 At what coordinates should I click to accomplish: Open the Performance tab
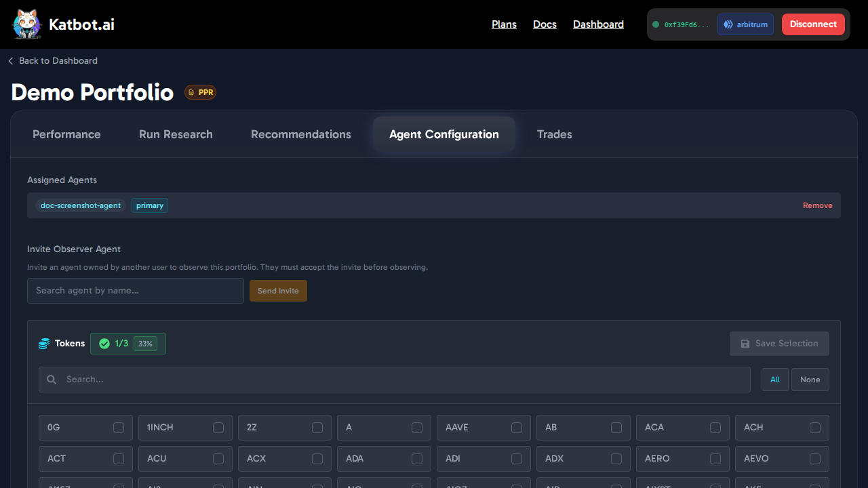[66, 134]
